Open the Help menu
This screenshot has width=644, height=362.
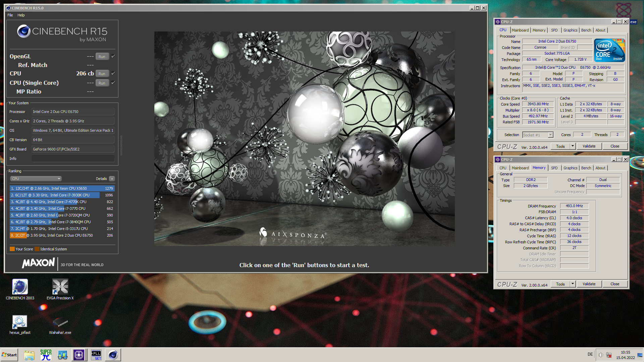(x=21, y=15)
